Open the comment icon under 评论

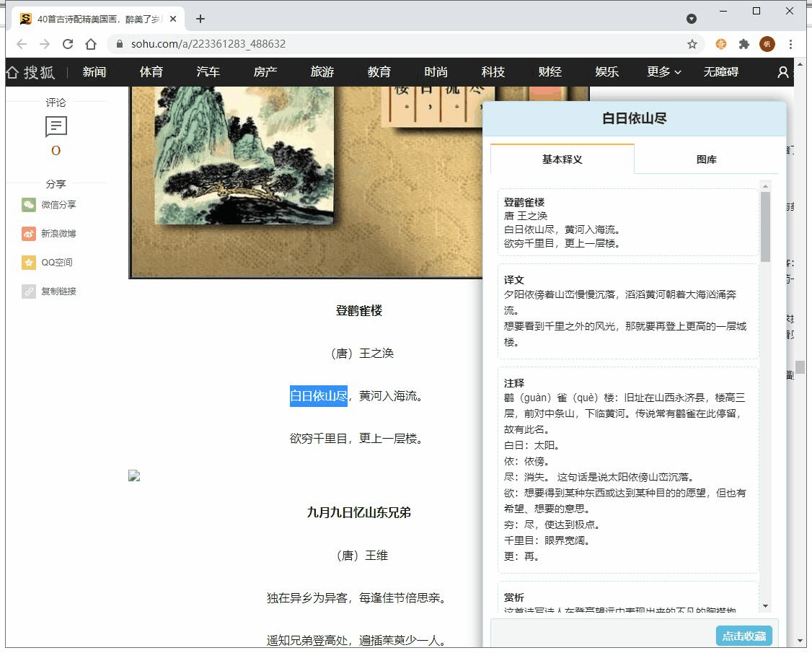(x=56, y=126)
